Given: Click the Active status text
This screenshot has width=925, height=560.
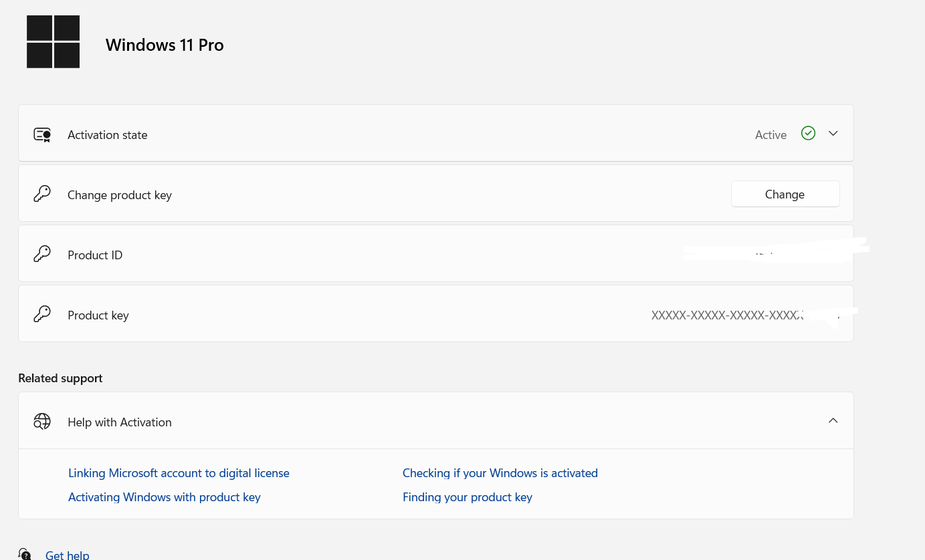Looking at the screenshot, I should (770, 135).
